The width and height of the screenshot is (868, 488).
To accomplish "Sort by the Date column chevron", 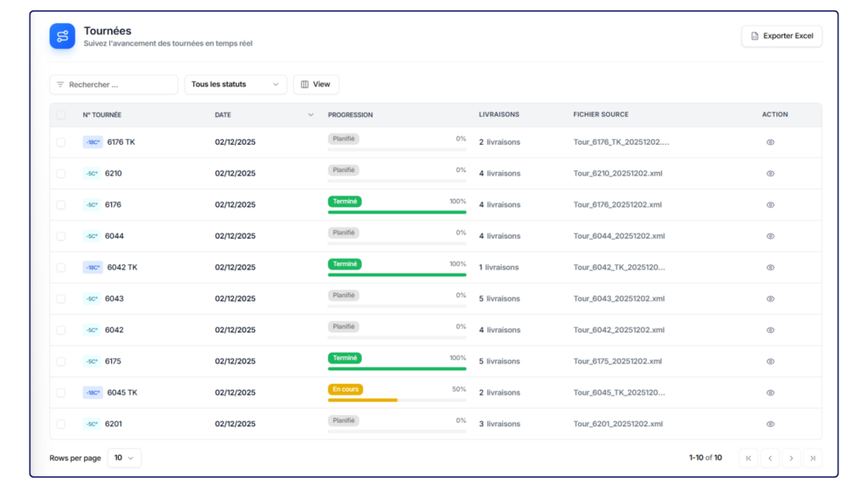I will coord(310,115).
